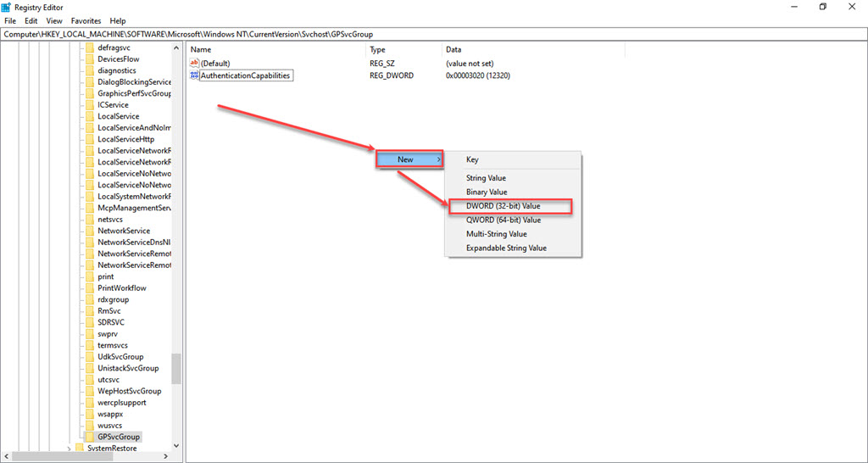
Task: Select the UnistackSvcGroup tree key
Action: (128, 368)
